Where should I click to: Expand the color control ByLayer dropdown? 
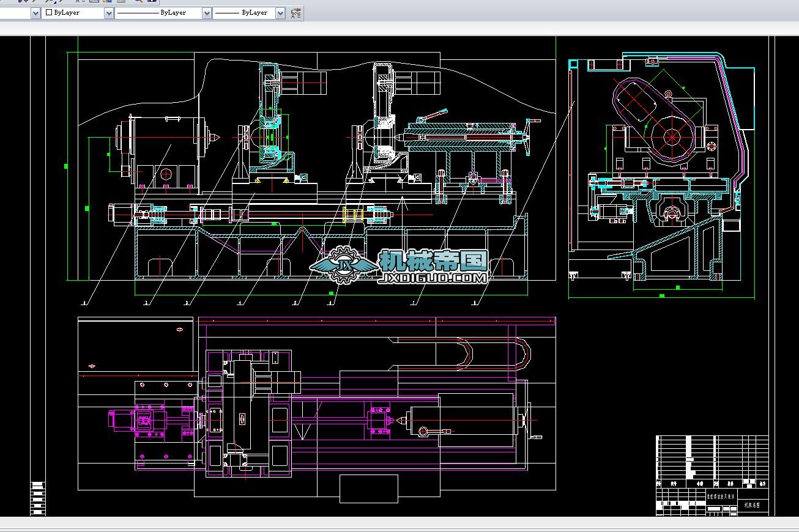coord(109,13)
